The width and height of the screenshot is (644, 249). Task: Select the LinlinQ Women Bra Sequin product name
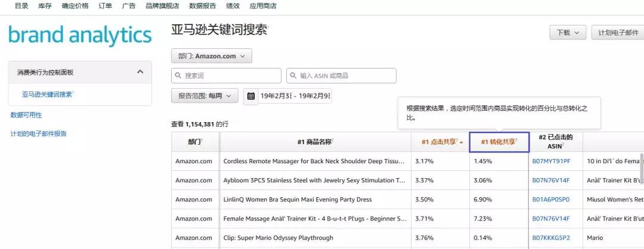coord(298,200)
